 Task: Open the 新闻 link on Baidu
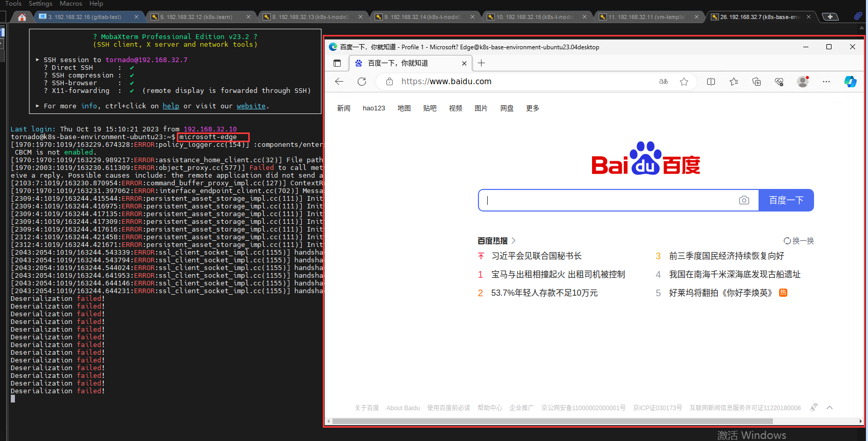point(344,108)
